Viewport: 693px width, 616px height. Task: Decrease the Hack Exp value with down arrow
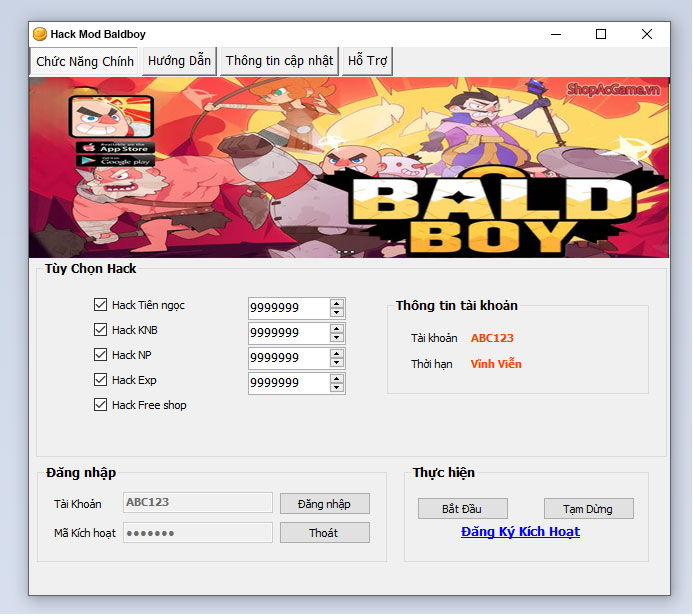tap(337, 388)
